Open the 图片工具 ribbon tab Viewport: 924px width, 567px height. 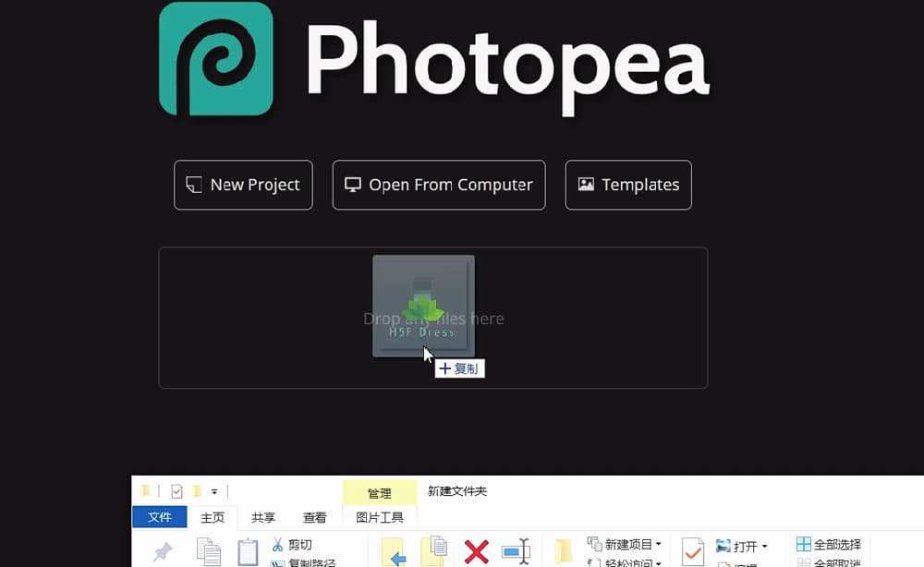(x=380, y=517)
